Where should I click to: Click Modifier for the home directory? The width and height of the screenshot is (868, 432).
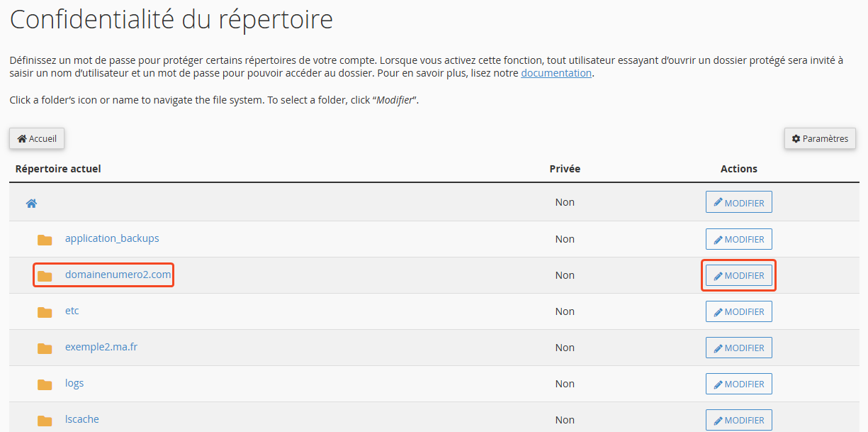(738, 202)
